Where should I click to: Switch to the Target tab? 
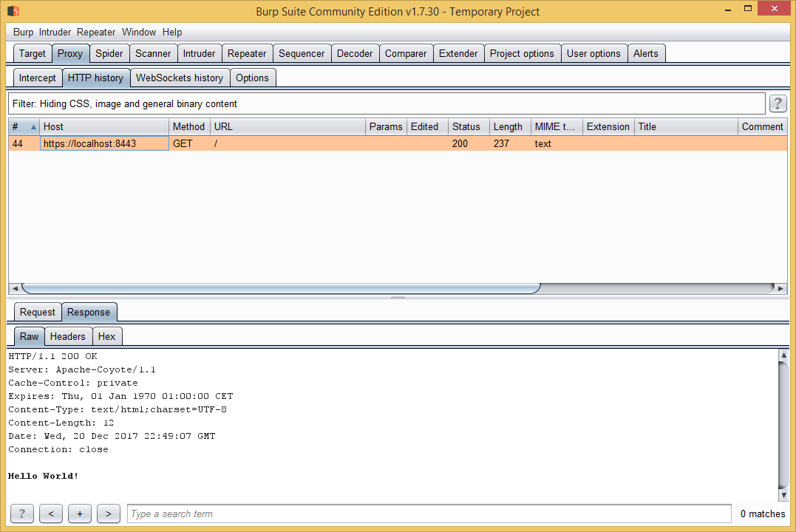32,53
